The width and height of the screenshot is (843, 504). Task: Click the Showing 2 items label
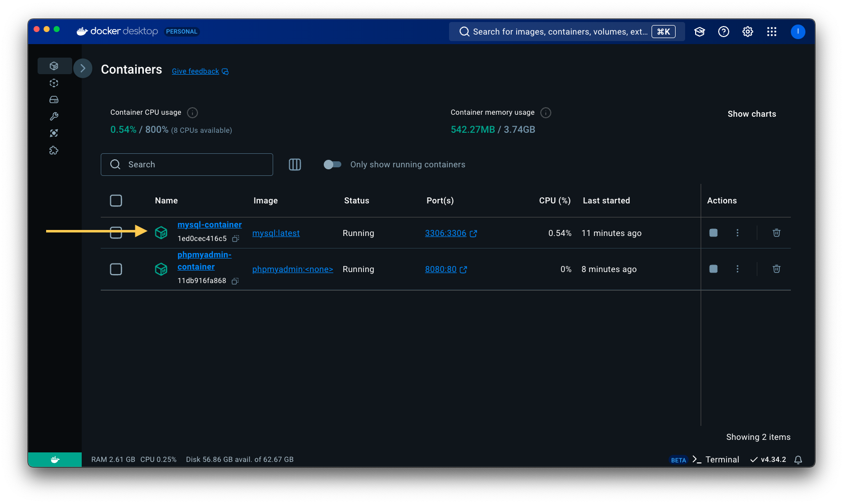758,437
